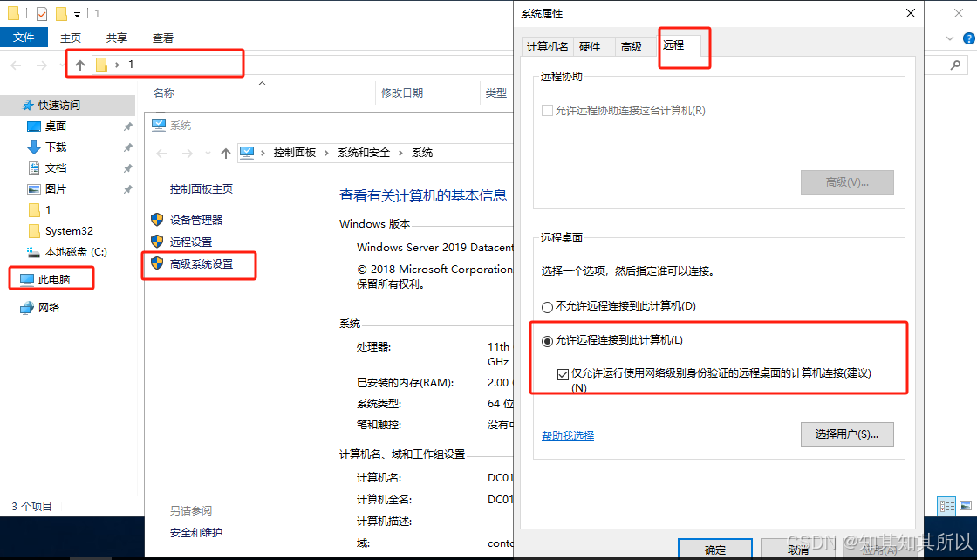
Task: Open the recent pages dropdown in 系统 window
Action: pyautogui.click(x=208, y=154)
